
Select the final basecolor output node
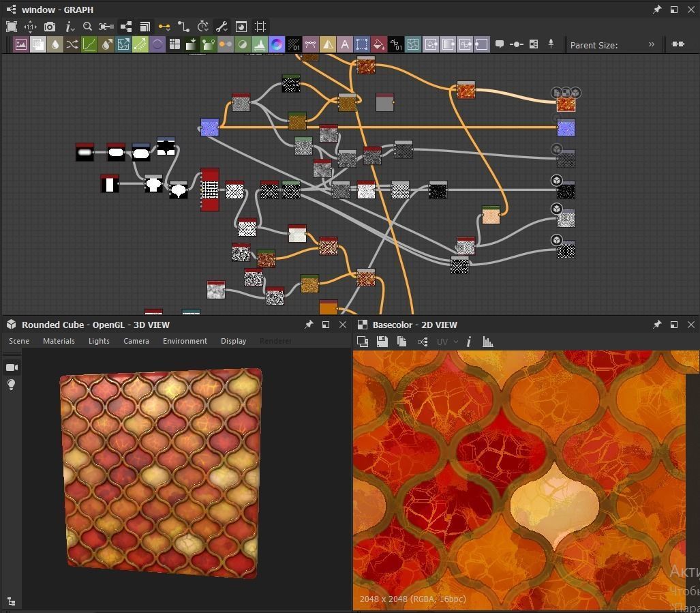566,104
